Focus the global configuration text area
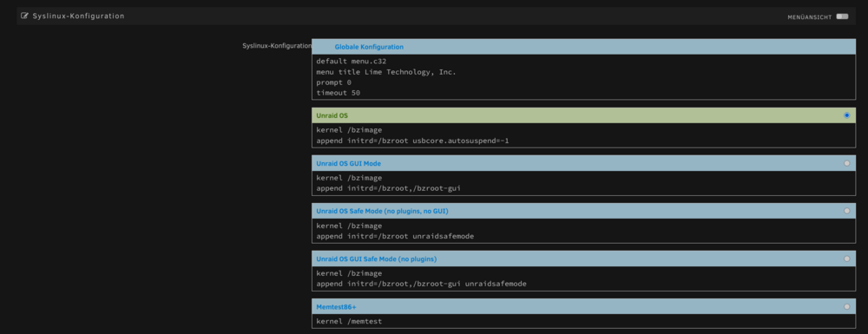Image resolution: width=868 pixels, height=334 pixels. coord(583,77)
